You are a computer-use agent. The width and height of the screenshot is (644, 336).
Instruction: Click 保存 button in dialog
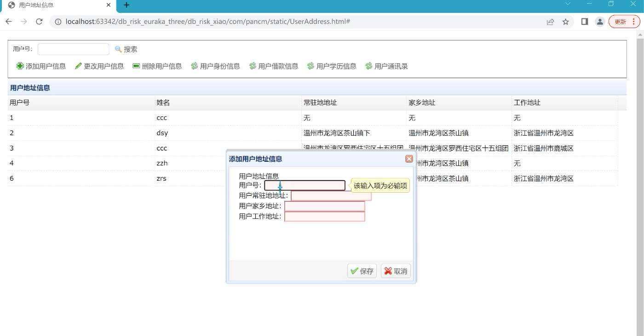[362, 271]
